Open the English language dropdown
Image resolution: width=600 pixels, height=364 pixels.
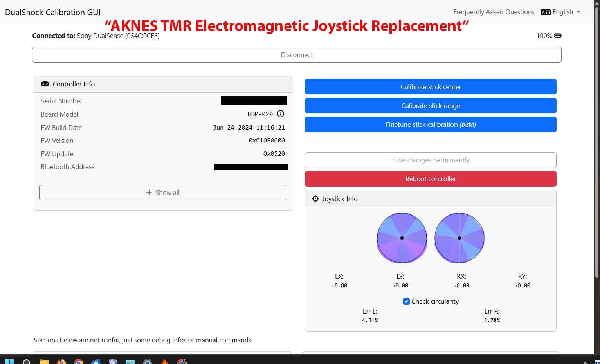click(x=560, y=12)
